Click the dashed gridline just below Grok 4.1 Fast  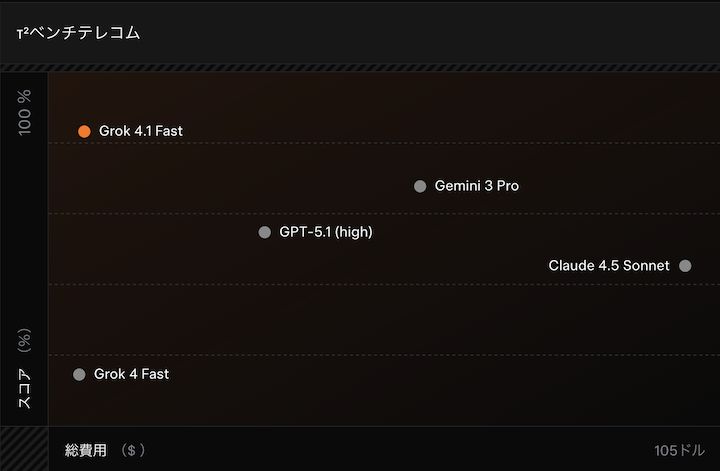(x=380, y=143)
